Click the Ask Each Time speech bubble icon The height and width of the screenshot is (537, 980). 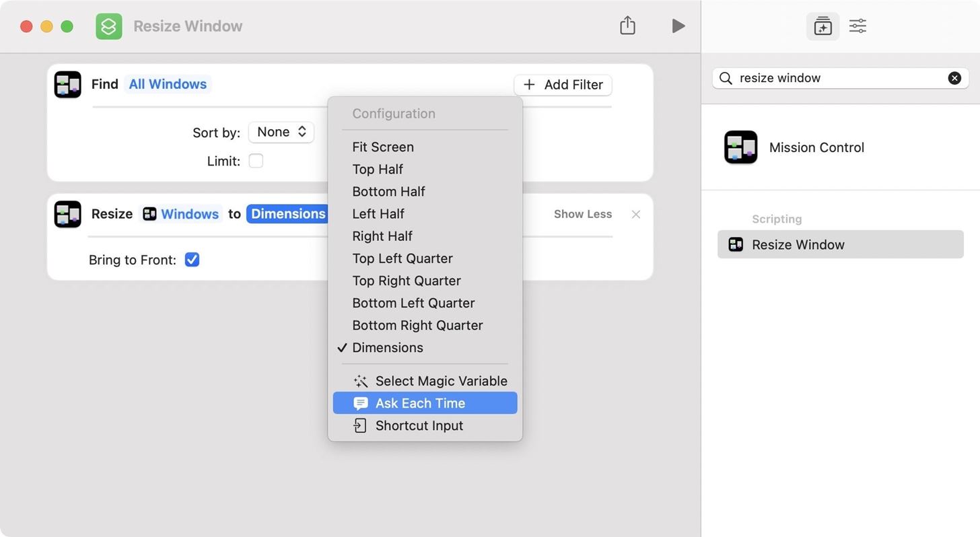(x=360, y=403)
